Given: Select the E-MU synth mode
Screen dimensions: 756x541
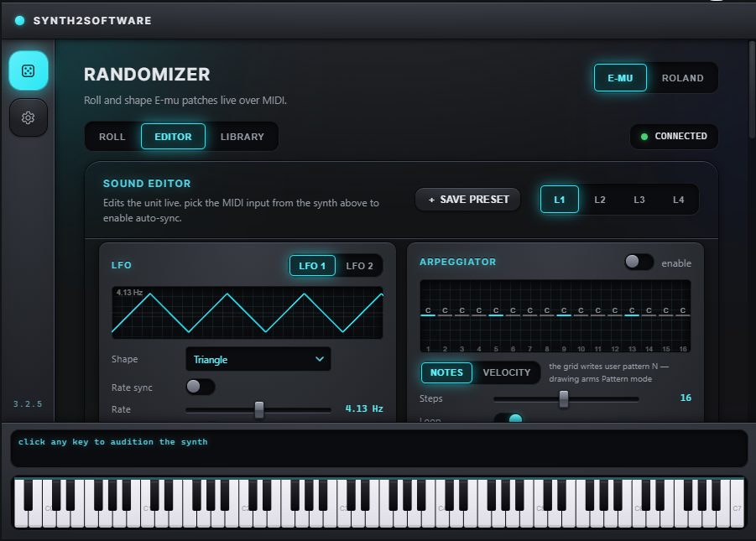Looking at the screenshot, I should pos(620,78).
